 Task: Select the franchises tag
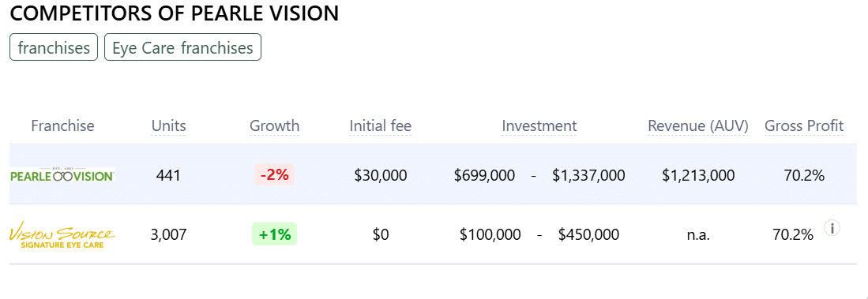click(x=54, y=47)
